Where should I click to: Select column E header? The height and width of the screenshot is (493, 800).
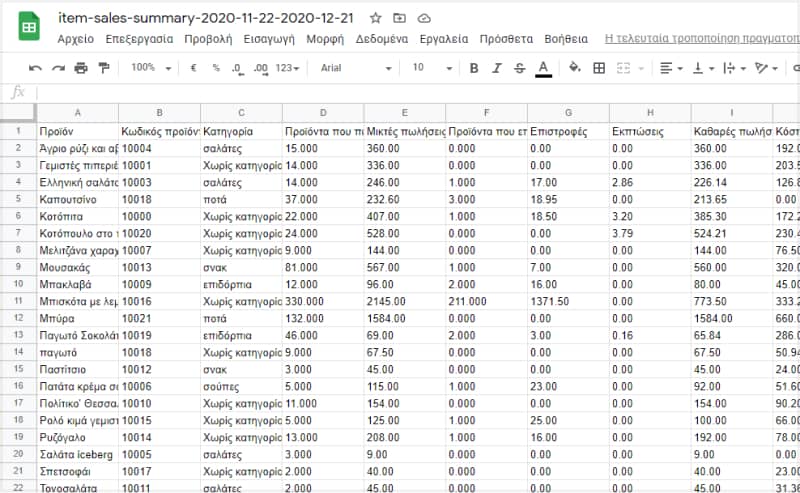(405, 113)
